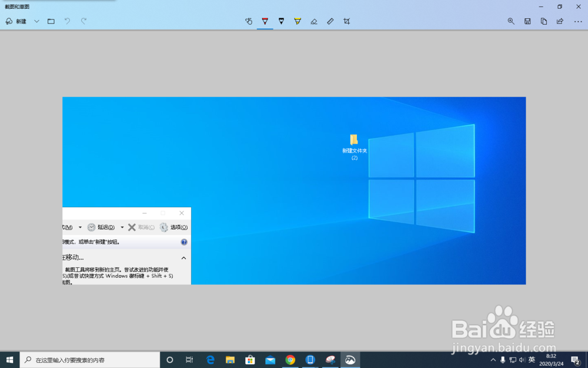Viewport: 588px width, 368px height.
Task: Select the red ballpoint pen tool
Action: pyautogui.click(x=265, y=21)
